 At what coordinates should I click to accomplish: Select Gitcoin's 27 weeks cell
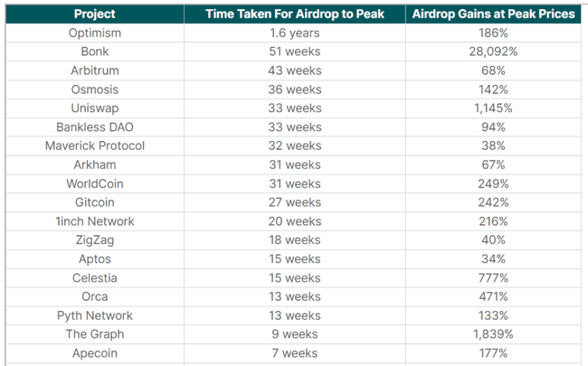click(295, 202)
